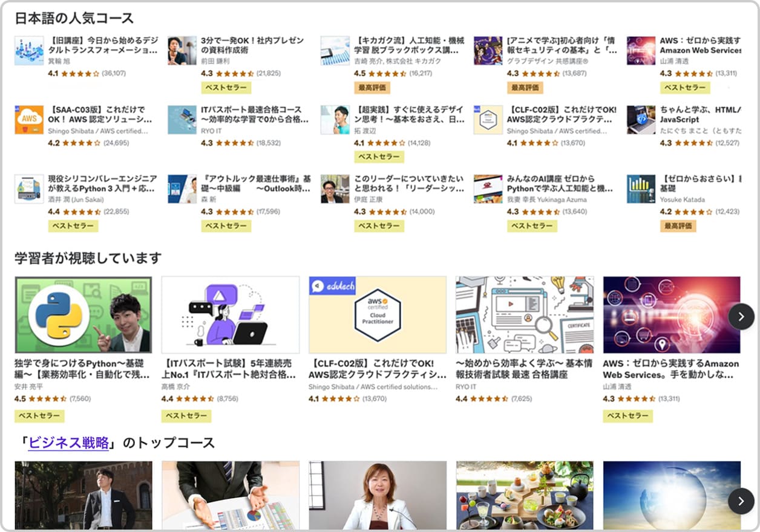The image size is (760, 532).
Task: Click the ビジネス戦略 hyperlink
Action: (x=68, y=443)
